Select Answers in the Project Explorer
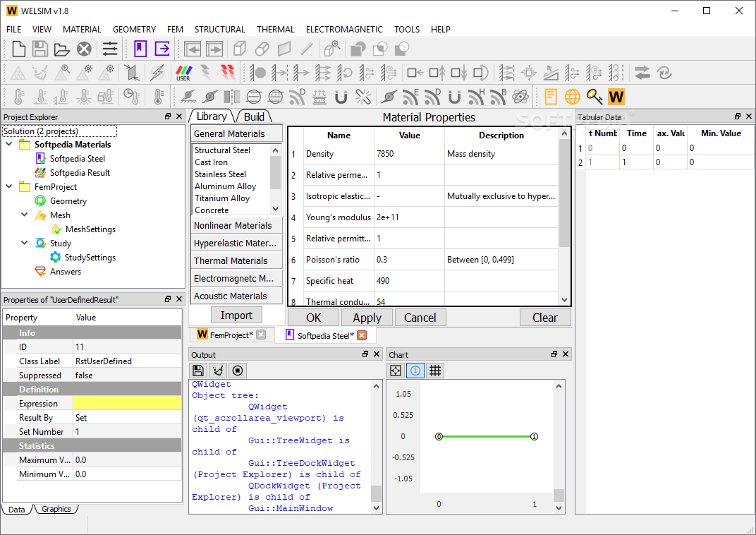 (x=66, y=272)
